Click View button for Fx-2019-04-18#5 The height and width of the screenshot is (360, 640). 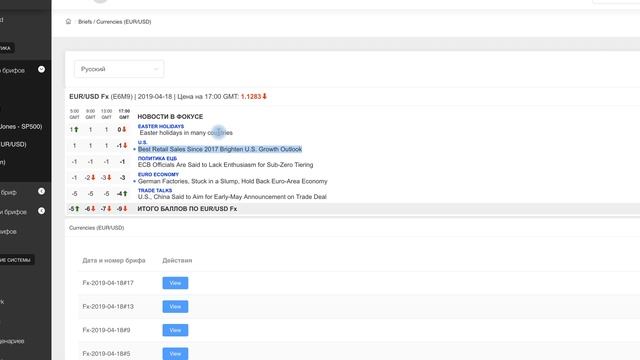pos(175,354)
